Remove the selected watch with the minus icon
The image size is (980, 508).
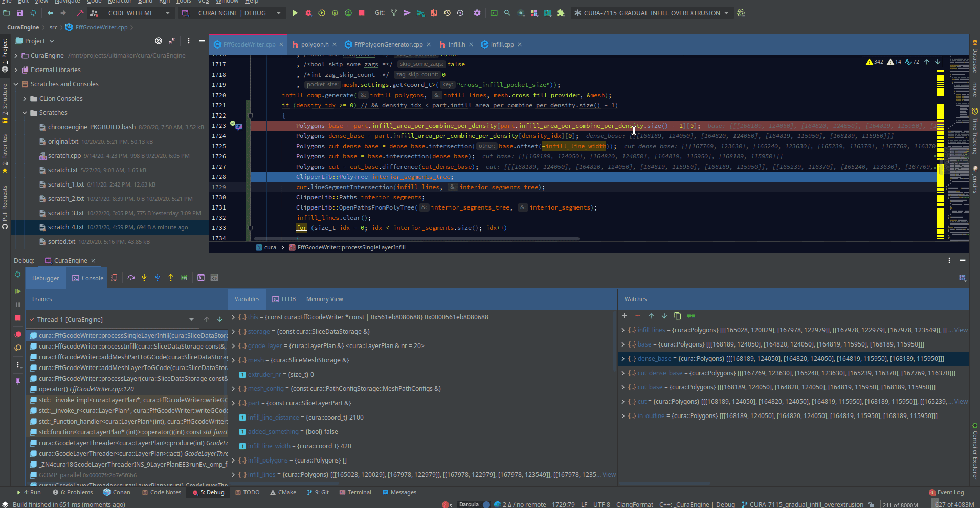(x=638, y=316)
